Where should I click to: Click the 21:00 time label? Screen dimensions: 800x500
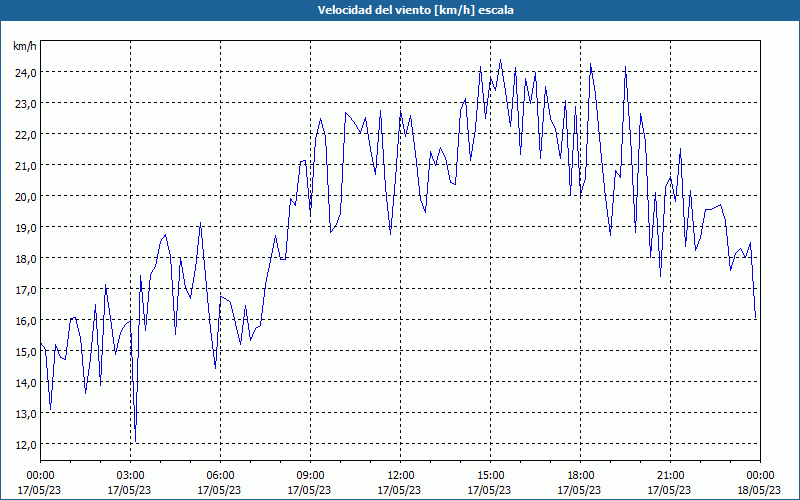click(670, 476)
